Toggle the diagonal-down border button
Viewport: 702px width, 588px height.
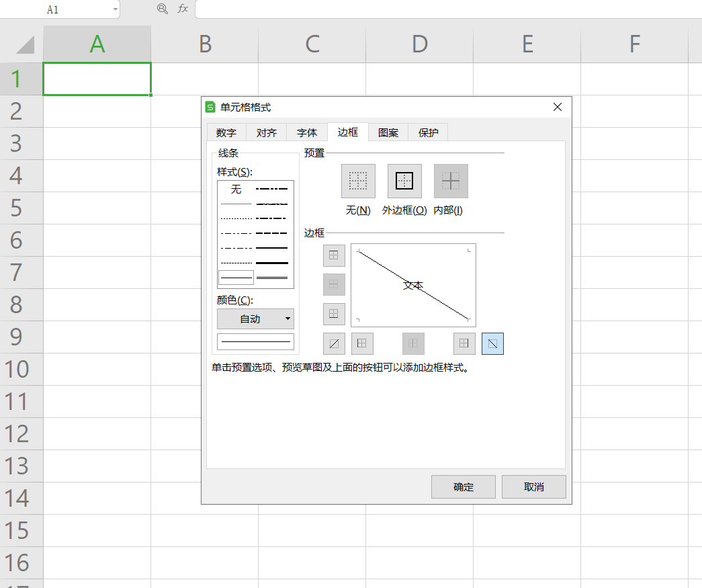492,343
